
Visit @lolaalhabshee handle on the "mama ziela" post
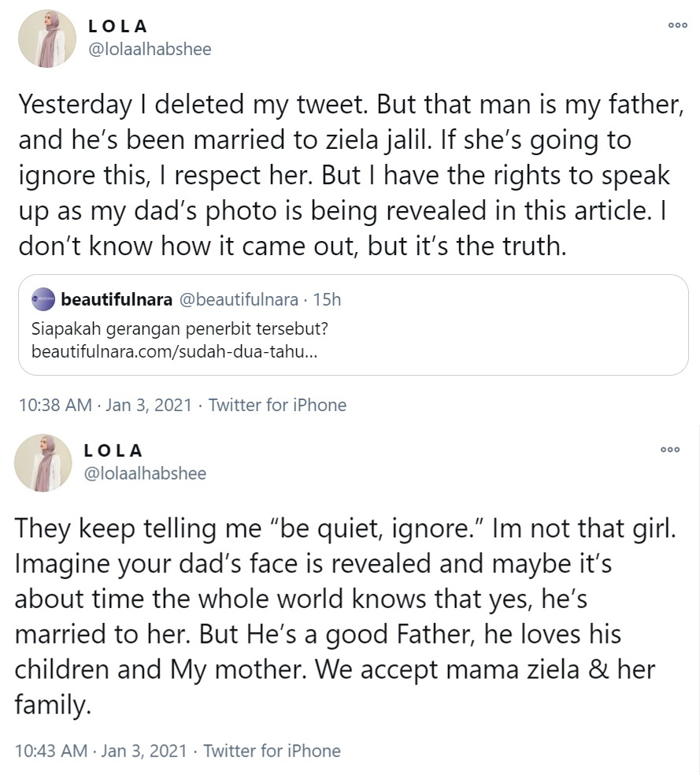pyautogui.click(x=144, y=473)
